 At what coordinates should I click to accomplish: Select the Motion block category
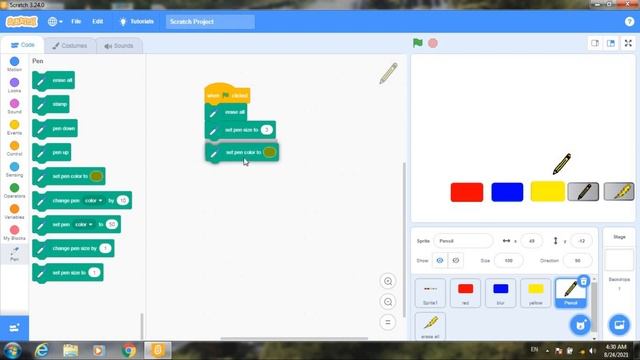pos(14,64)
